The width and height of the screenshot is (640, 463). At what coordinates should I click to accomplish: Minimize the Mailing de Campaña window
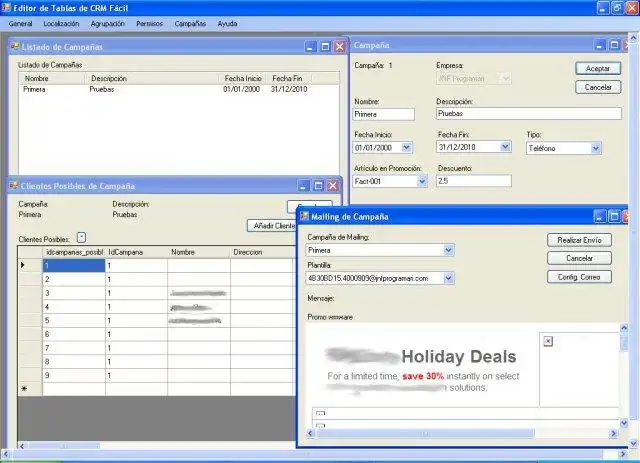pyautogui.click(x=599, y=216)
